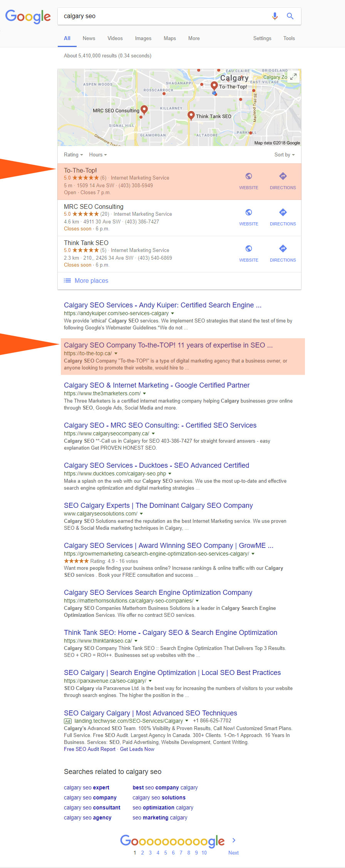Viewport: 345px width, 868px height.
Task: Open Matterhorn Search Engine Optimization Company result
Action: pyautogui.click(x=158, y=593)
